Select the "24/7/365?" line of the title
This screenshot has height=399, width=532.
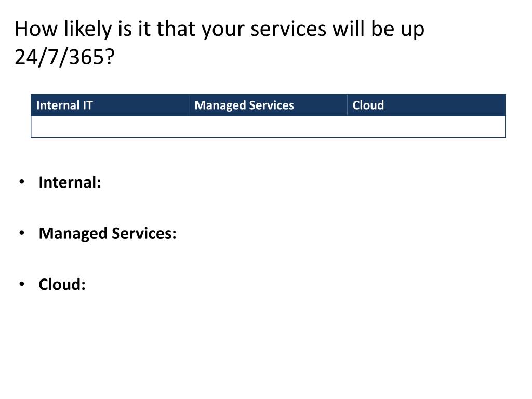click(x=65, y=57)
